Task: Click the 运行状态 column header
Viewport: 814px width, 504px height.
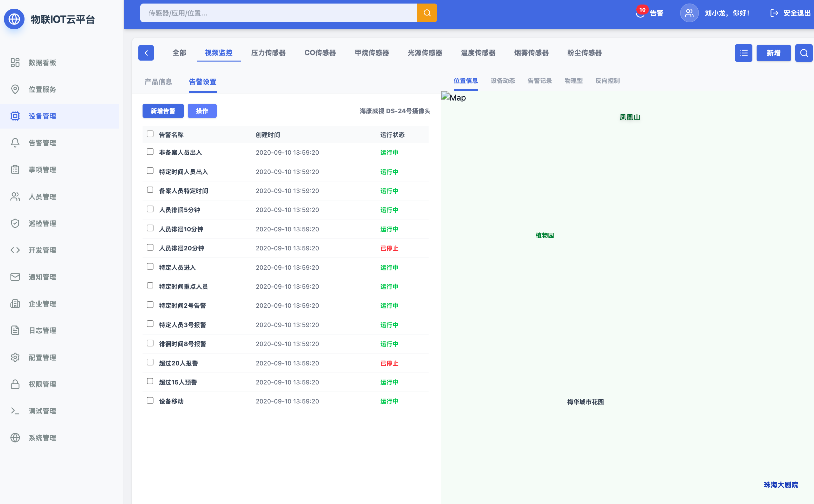Action: click(392, 135)
